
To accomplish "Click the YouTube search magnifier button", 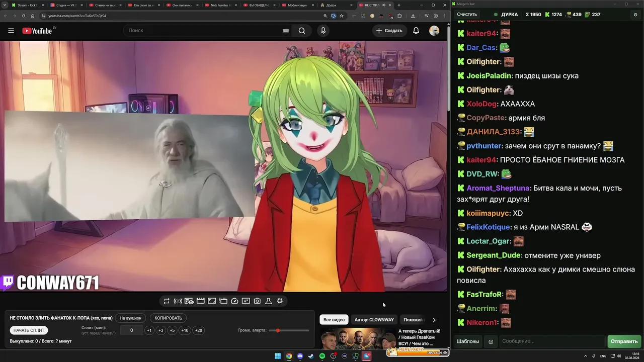I will 302,31.
